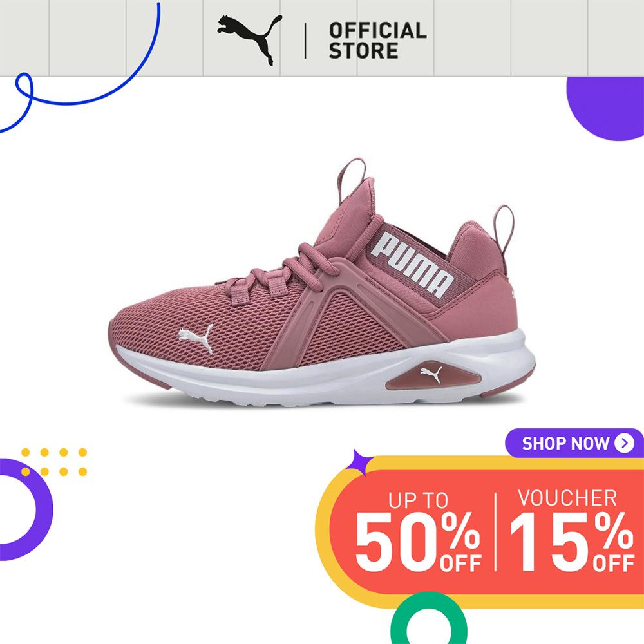Click the white Puma cat on shoe toe
The image size is (644, 644).
(x=196, y=337)
